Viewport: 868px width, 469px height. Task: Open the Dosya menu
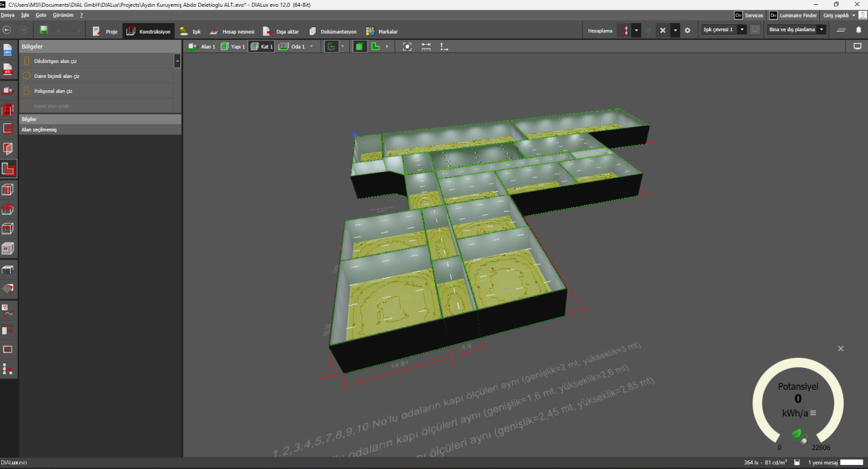(x=7, y=15)
